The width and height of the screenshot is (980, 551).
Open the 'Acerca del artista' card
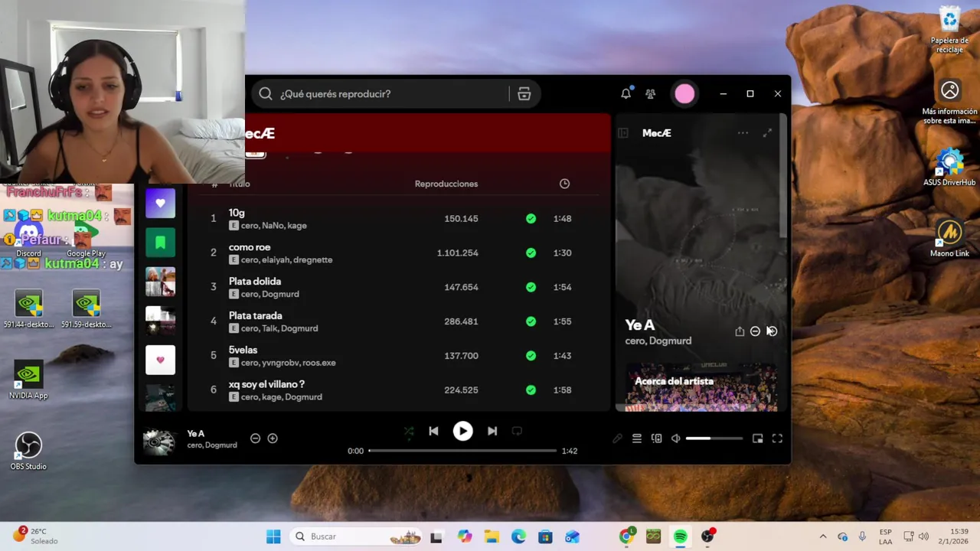pos(701,388)
